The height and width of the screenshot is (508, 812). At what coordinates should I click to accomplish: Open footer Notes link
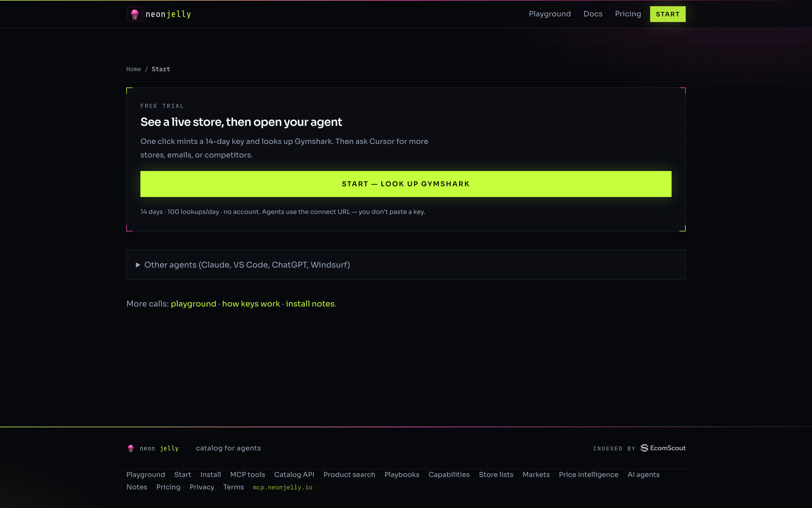(136, 487)
